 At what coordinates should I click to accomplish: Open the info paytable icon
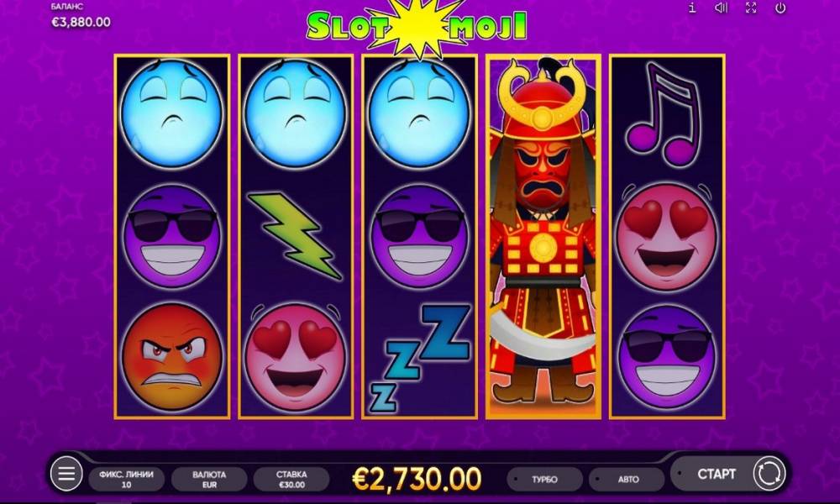tap(692, 8)
